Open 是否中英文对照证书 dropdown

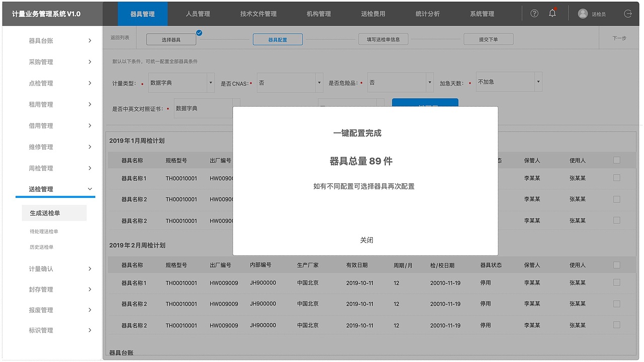(x=207, y=108)
